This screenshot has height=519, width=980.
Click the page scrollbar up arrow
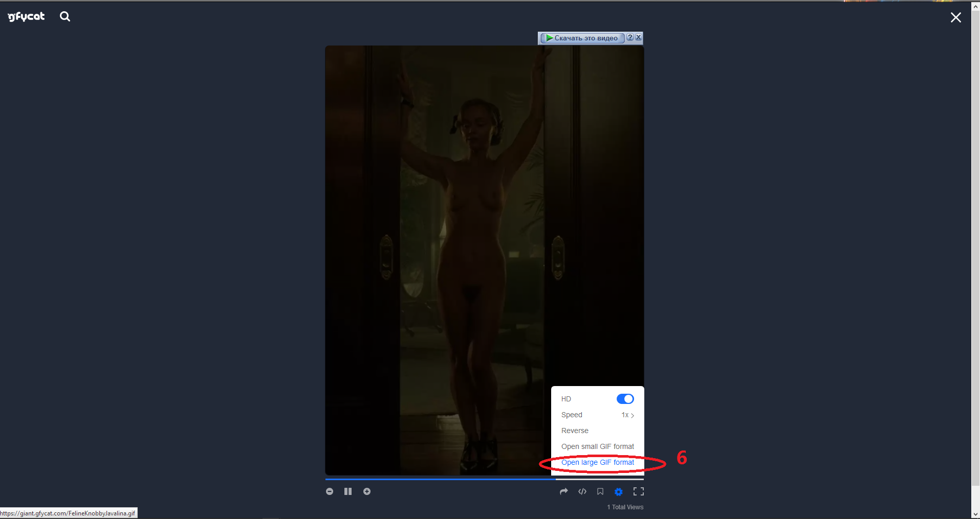(975, 6)
